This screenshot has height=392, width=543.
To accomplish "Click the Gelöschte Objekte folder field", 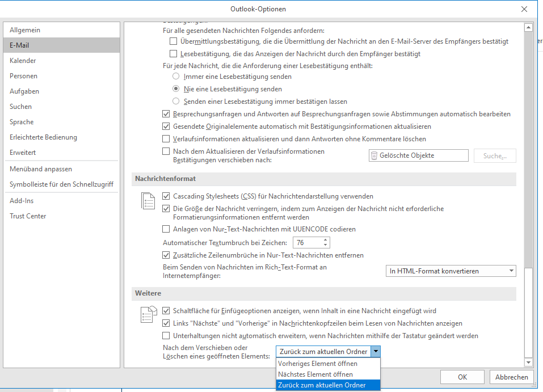I will (x=419, y=155).
